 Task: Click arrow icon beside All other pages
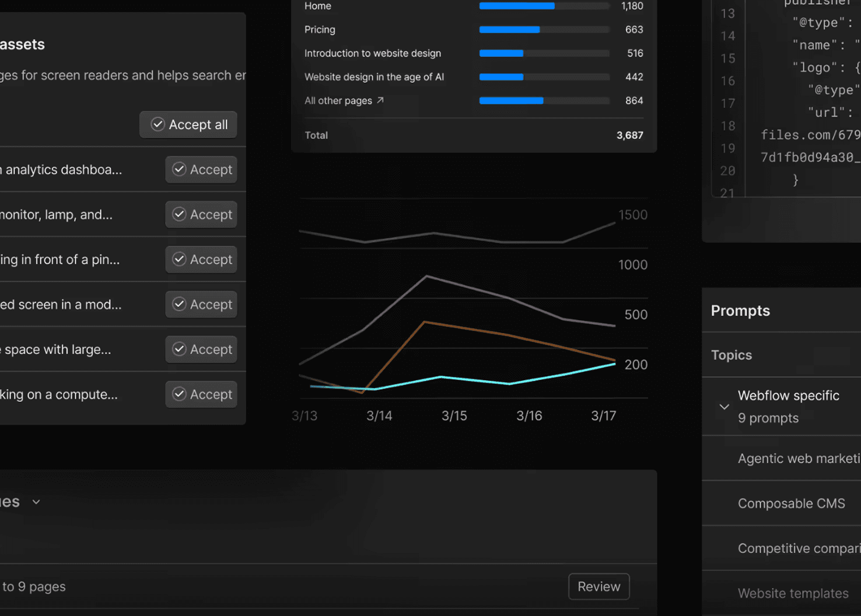click(380, 100)
